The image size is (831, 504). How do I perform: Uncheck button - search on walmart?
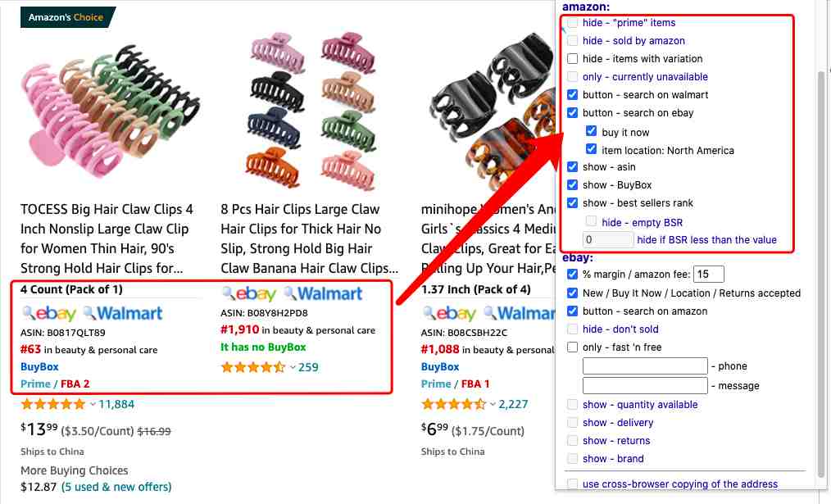click(x=572, y=94)
